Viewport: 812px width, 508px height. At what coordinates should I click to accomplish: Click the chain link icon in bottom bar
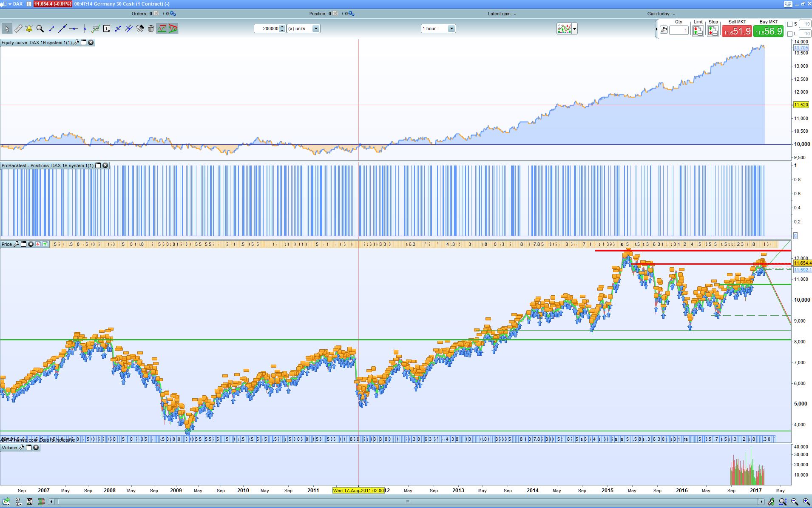pos(19,502)
